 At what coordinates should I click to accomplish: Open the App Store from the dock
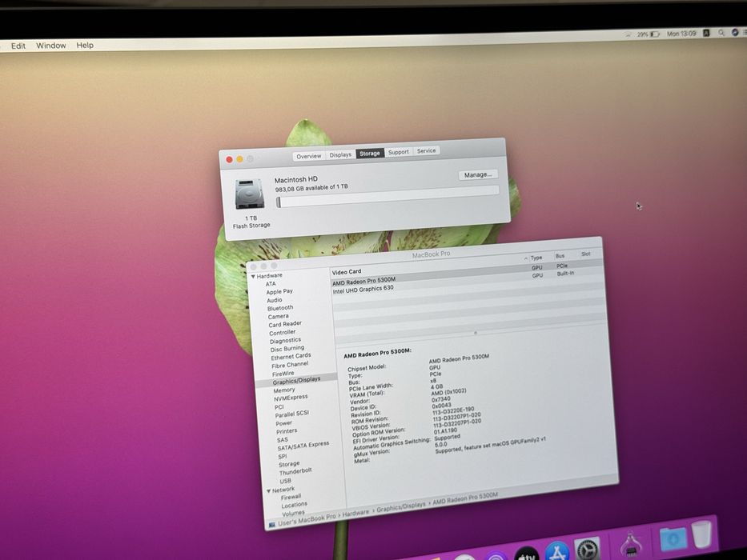tap(557, 552)
